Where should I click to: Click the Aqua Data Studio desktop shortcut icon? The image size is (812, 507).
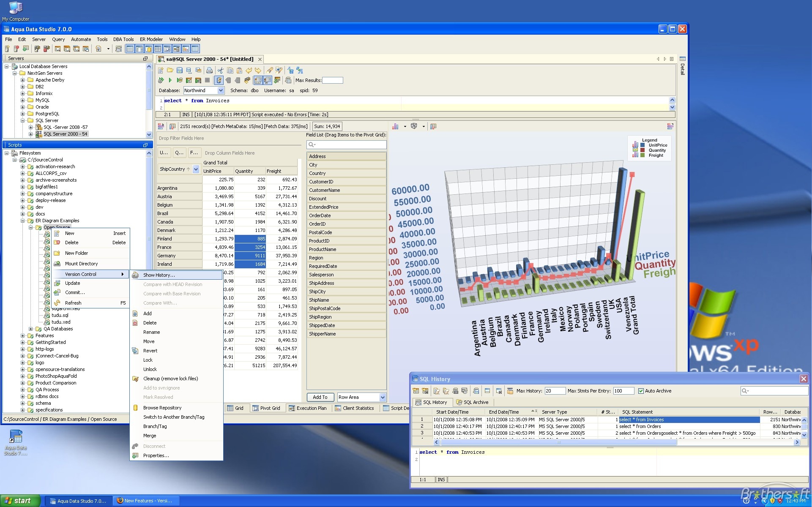16,437
